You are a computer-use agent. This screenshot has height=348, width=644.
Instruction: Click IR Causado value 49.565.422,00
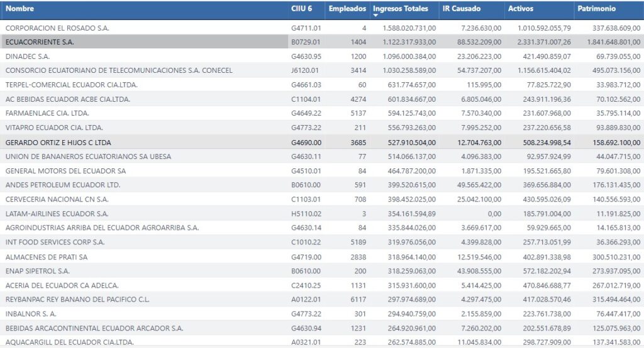pos(479,185)
